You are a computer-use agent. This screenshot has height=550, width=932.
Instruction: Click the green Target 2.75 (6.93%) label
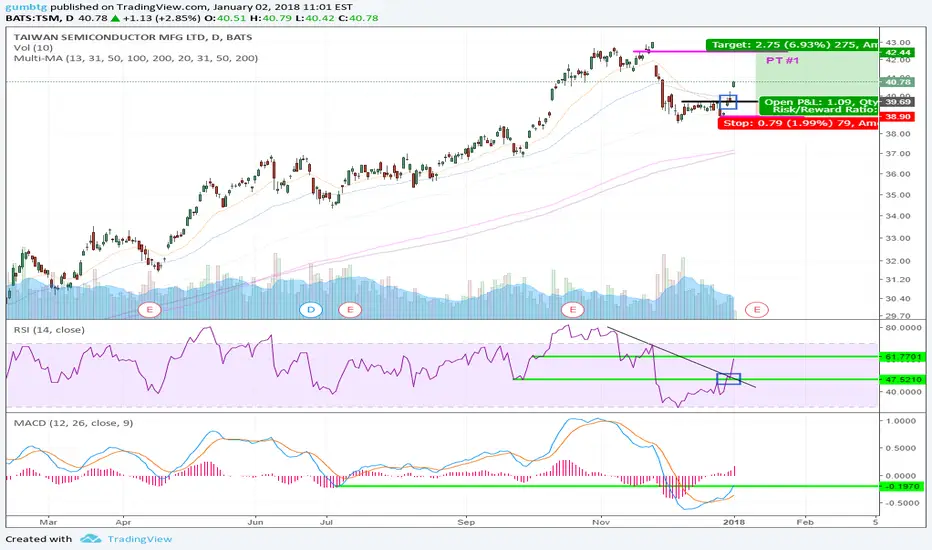tap(792, 45)
